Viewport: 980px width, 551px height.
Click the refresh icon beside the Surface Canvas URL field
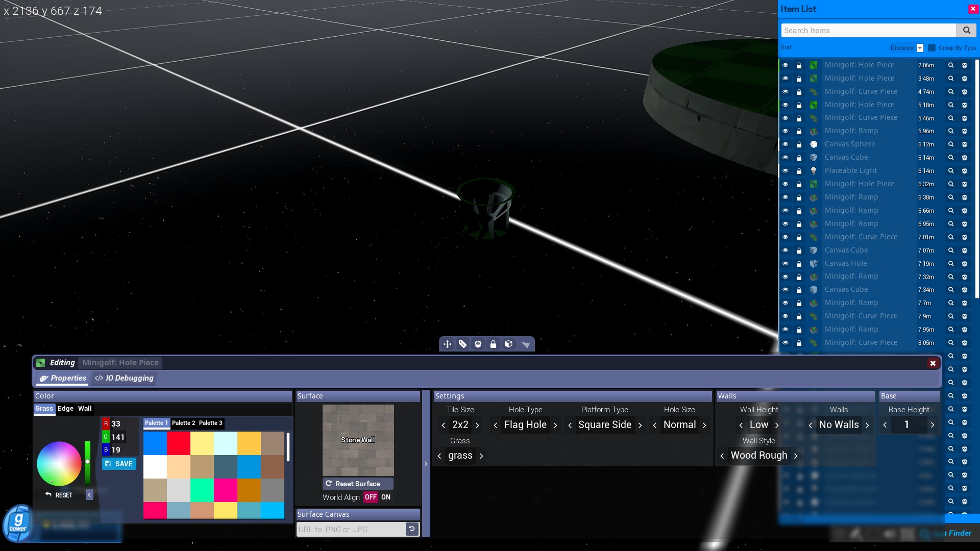click(x=412, y=529)
